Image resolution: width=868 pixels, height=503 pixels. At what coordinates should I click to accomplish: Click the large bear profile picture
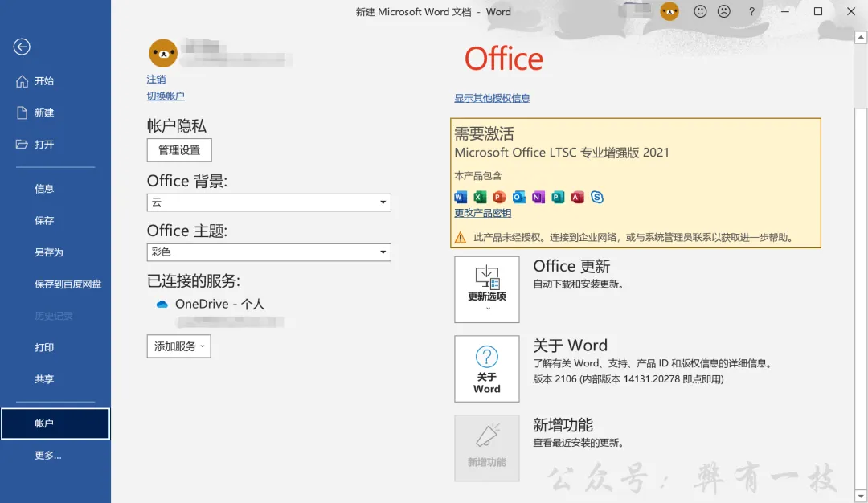tap(163, 53)
